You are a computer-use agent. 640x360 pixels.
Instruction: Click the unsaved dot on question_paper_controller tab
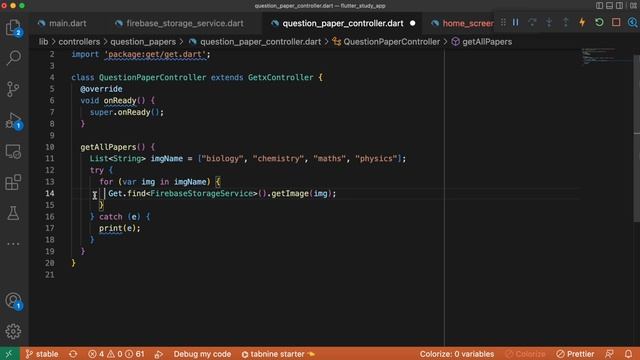413,23
